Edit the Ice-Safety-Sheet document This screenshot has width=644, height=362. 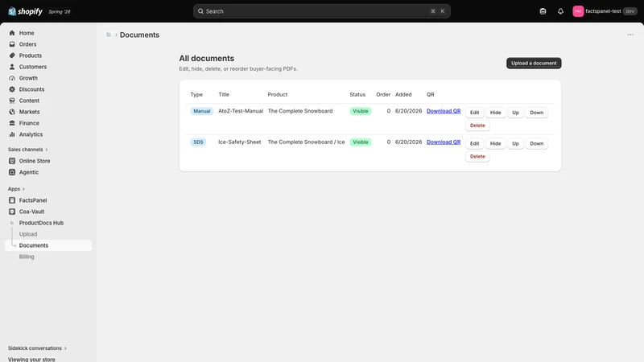pos(474,144)
